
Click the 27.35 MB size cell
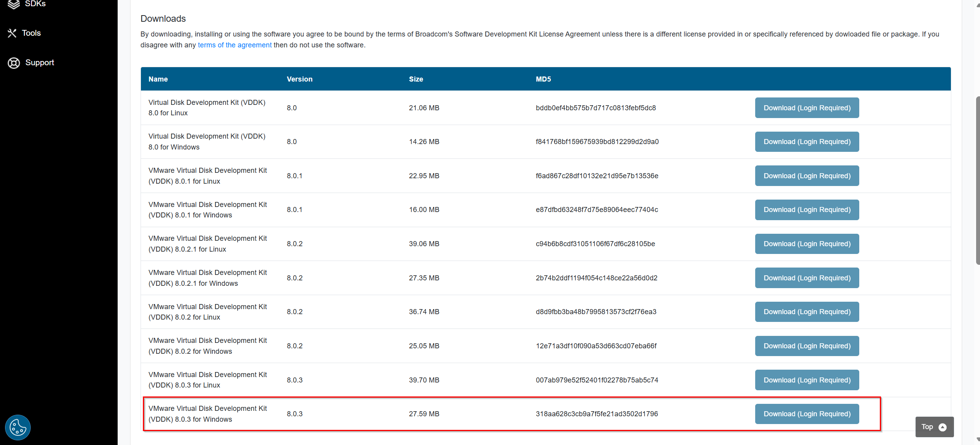pos(424,278)
